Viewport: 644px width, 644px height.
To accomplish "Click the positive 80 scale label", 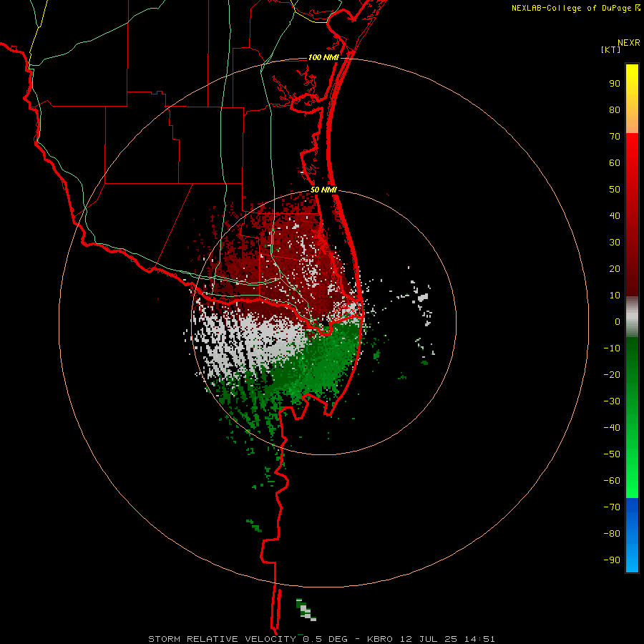I will tap(615, 110).
